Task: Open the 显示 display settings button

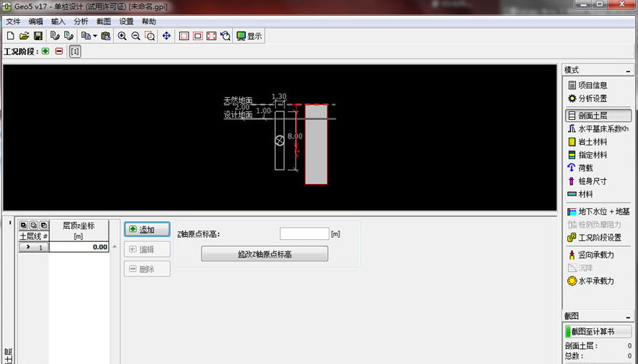Action: [x=249, y=36]
